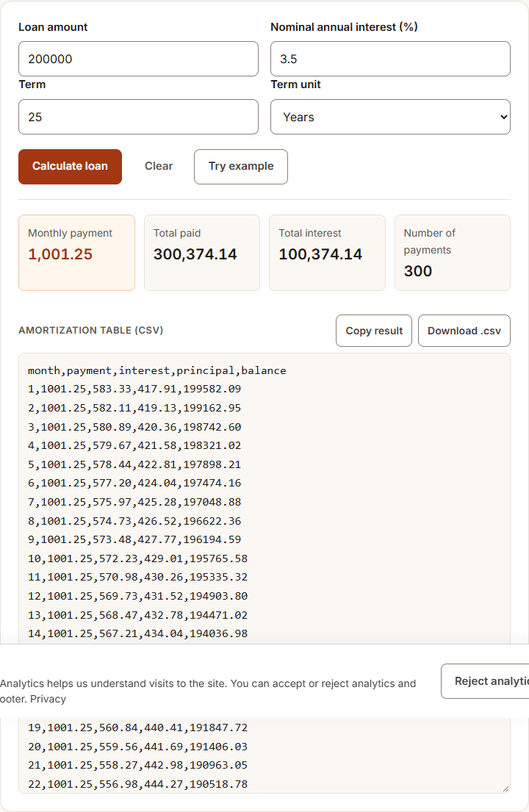Click CSV row ending in 191847.72
The image size is (529, 812).
tap(137, 727)
